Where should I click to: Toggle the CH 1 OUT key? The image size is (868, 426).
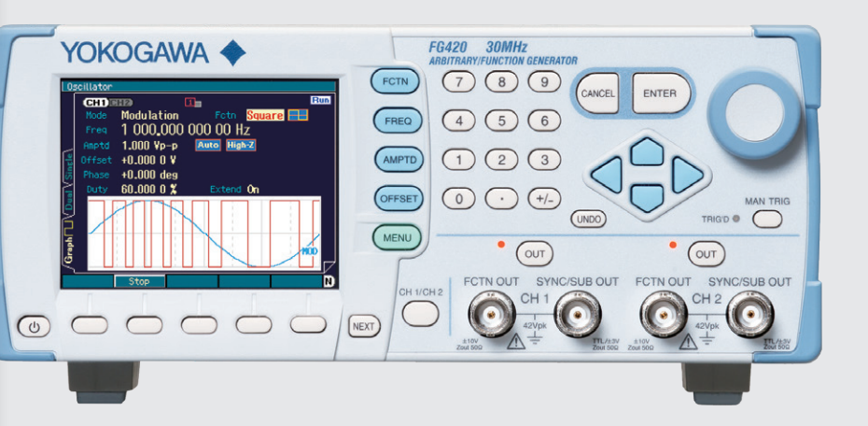tap(534, 254)
